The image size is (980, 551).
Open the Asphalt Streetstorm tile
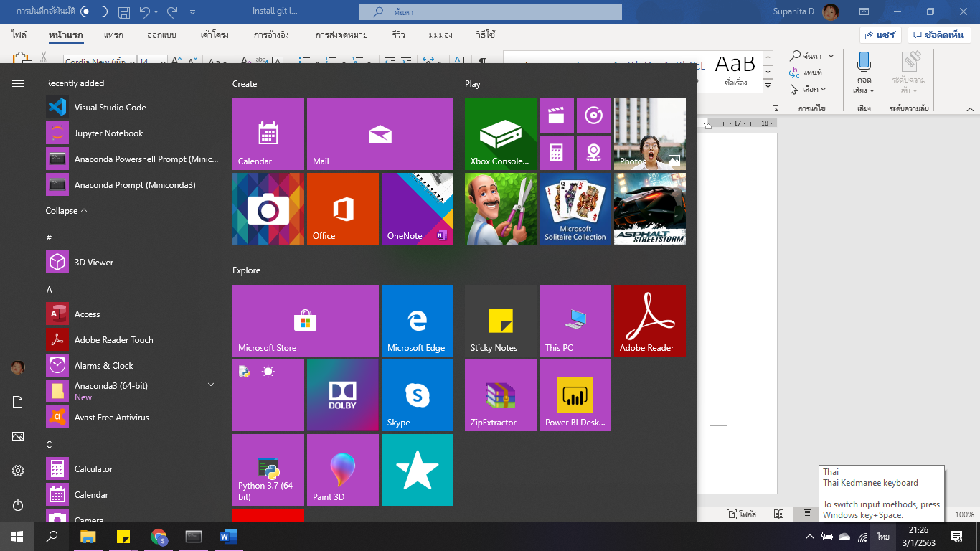650,209
